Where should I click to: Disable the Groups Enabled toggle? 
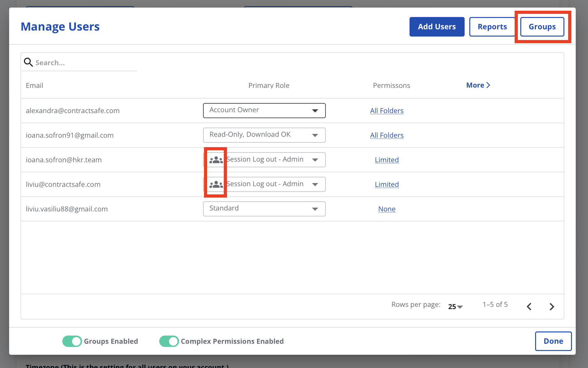pos(72,341)
